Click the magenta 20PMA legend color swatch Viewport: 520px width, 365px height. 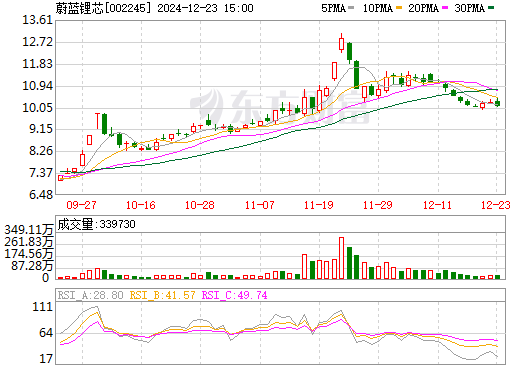coord(445,8)
